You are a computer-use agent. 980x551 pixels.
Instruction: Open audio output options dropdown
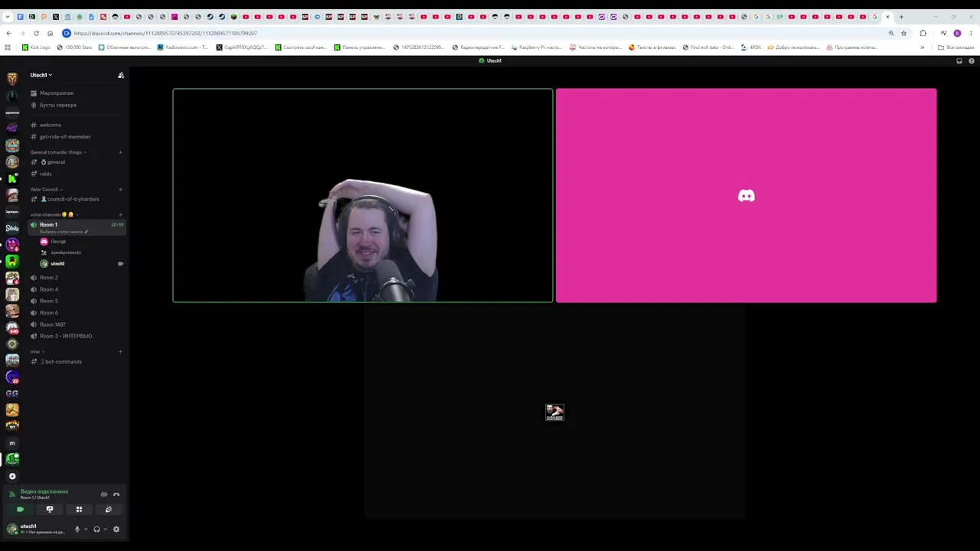[x=105, y=530]
